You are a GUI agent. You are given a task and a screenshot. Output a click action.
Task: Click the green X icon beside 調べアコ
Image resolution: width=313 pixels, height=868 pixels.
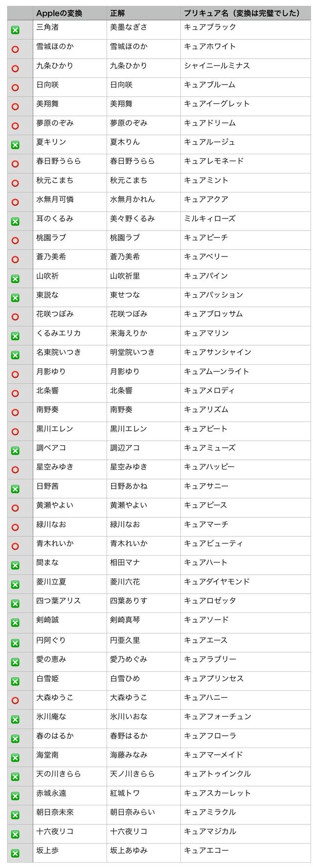15,451
